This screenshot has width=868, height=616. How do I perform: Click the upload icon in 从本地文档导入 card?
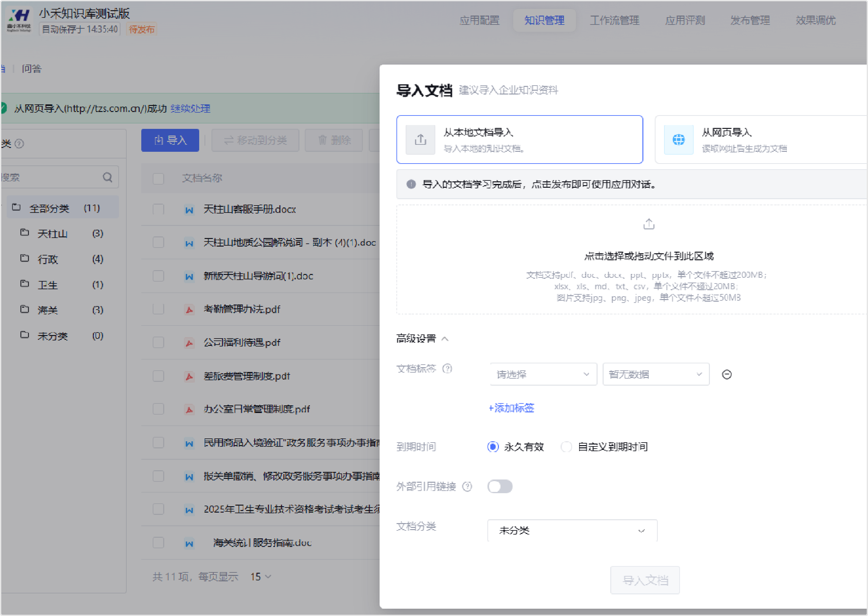tap(420, 139)
